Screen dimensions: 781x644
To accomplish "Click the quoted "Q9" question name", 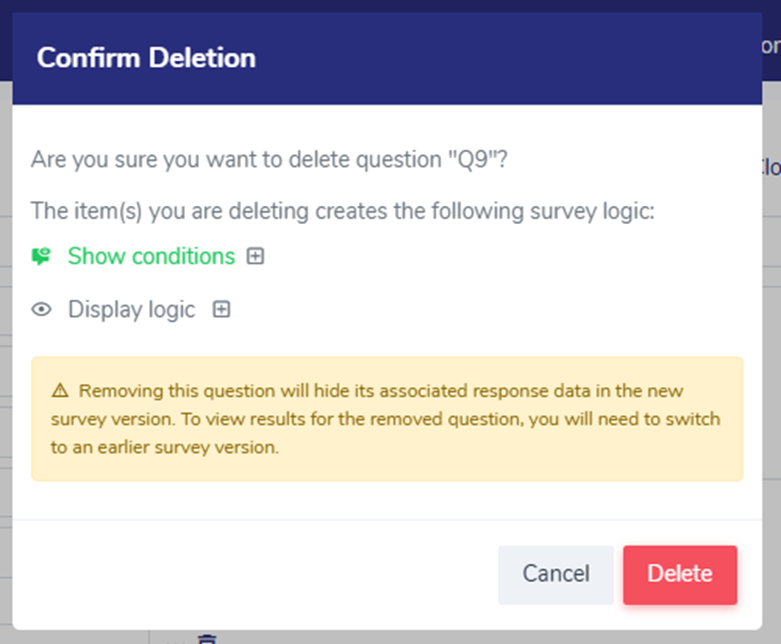I will (471, 160).
